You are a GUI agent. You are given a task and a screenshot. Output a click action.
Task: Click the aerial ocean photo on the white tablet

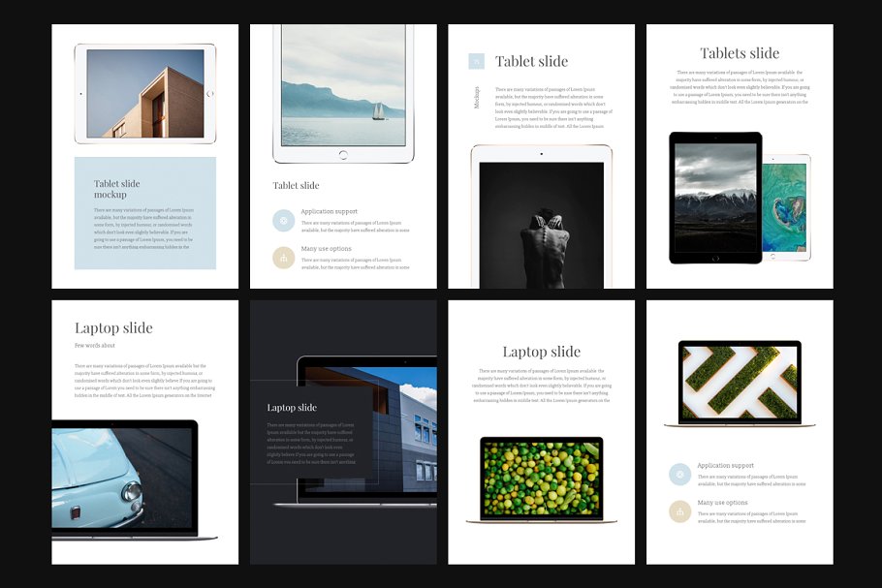point(784,209)
